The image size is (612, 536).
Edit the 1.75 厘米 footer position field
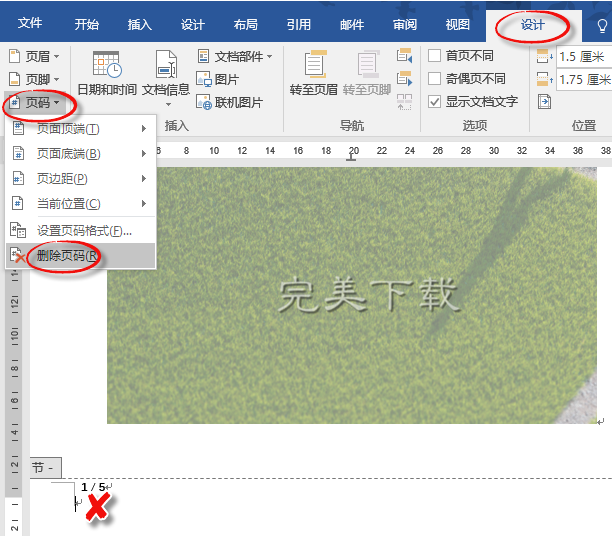point(584,80)
